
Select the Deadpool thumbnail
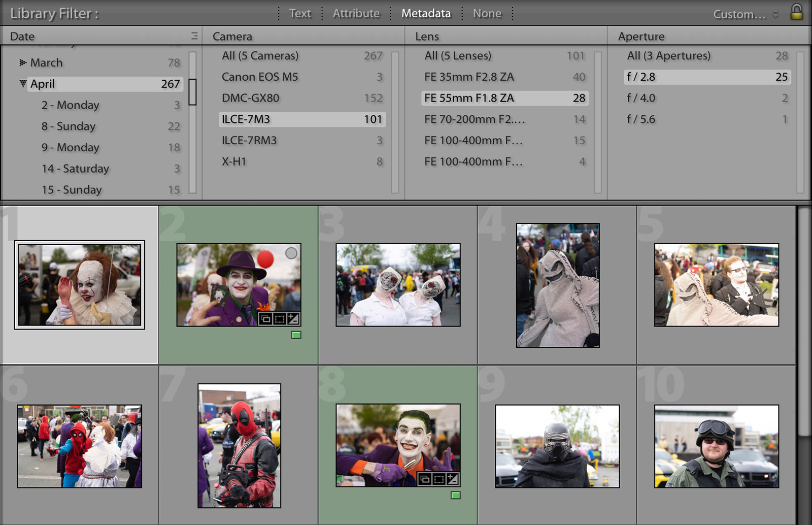pyautogui.click(x=239, y=446)
